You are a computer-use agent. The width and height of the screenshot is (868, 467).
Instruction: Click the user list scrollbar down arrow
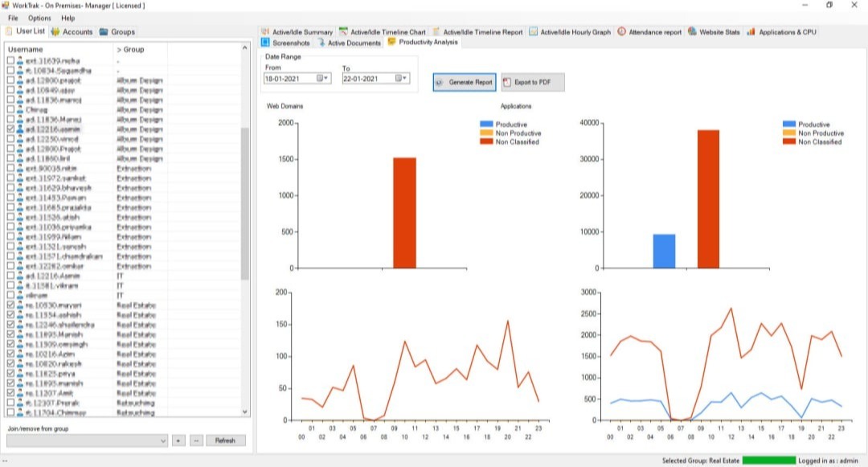pos(244,412)
